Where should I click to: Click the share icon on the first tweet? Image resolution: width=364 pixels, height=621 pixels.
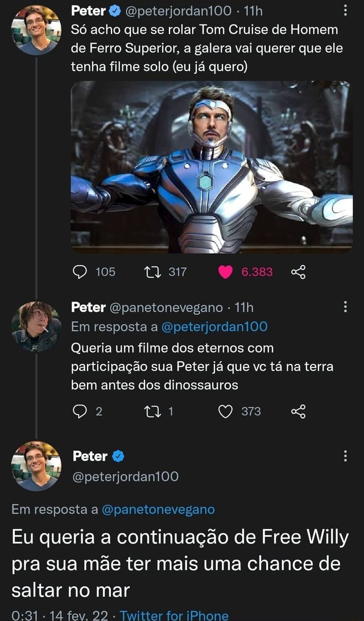[x=300, y=272]
